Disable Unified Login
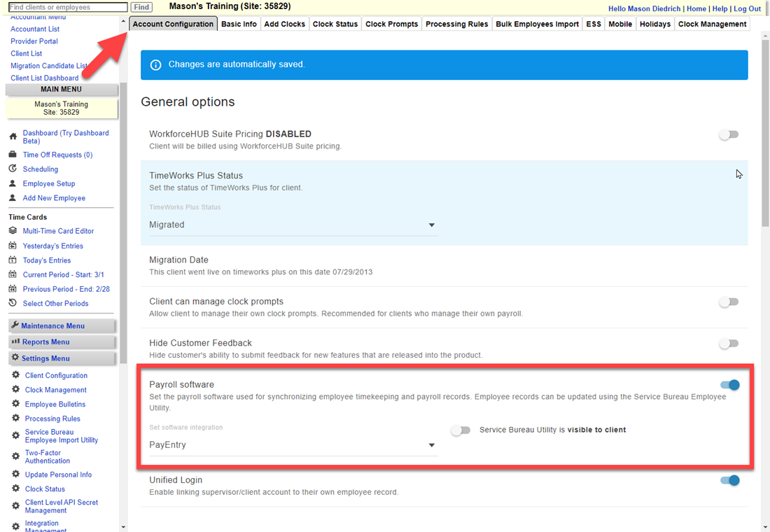This screenshot has width=770, height=532. click(729, 480)
